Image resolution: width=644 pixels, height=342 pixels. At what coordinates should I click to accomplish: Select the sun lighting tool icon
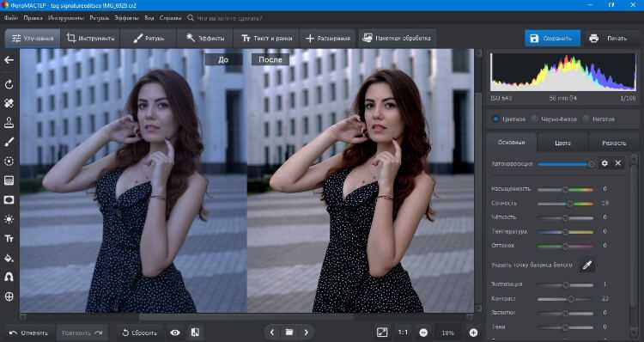click(9, 219)
